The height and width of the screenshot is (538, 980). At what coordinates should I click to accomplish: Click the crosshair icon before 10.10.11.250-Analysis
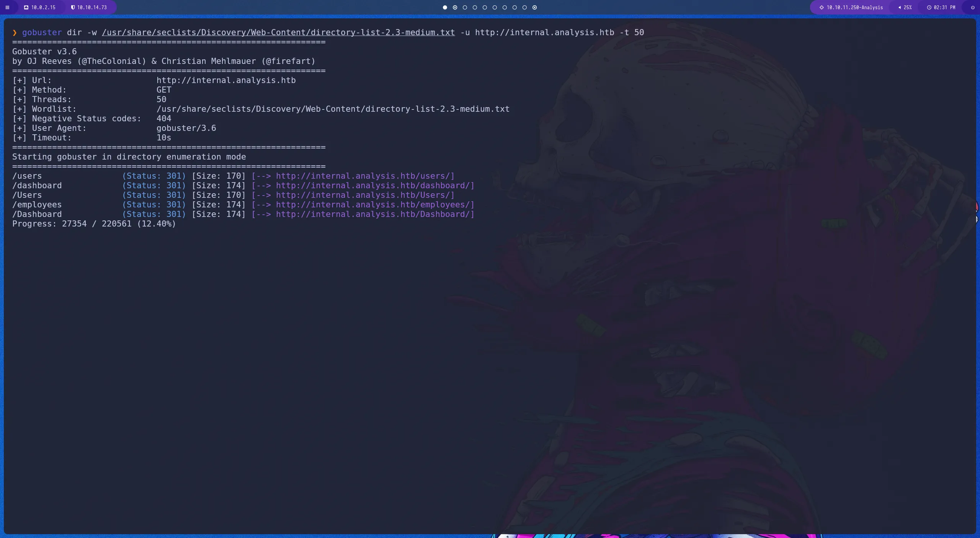point(822,7)
